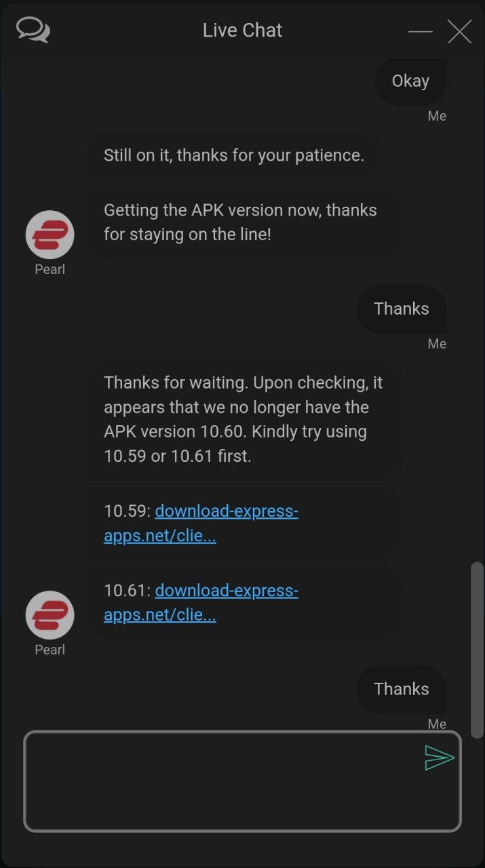Close the Live Chat panel
The height and width of the screenshot is (868, 485).
click(459, 31)
